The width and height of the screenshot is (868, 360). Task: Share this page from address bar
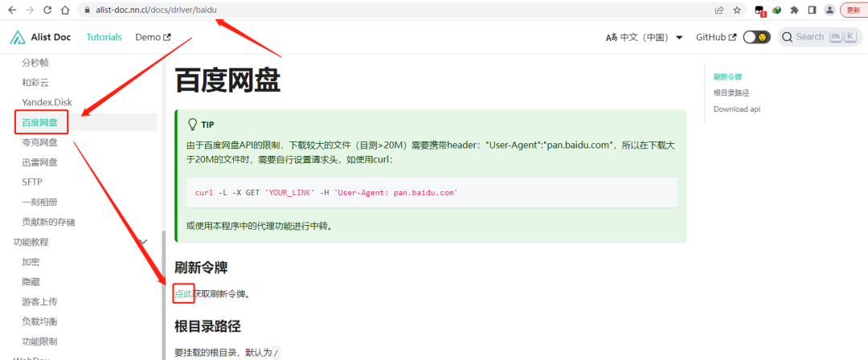coord(719,10)
